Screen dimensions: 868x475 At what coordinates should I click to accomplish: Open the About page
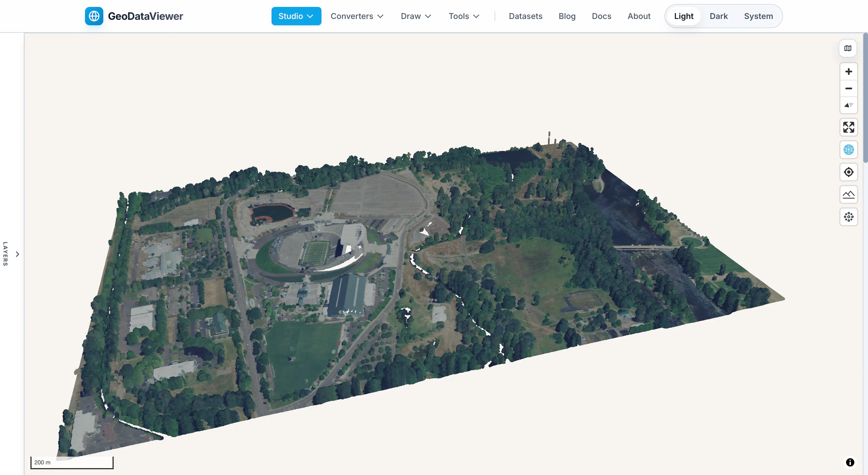(x=639, y=16)
